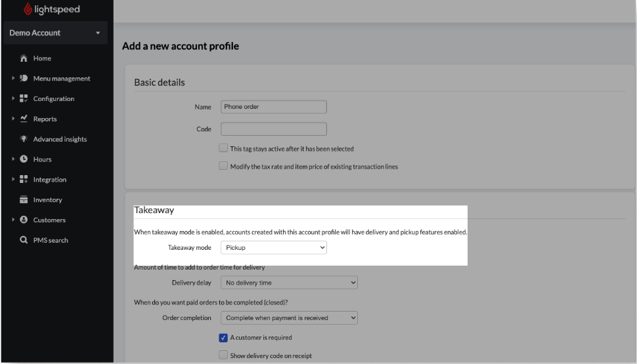Click the Advanced insights lightbulb icon
This screenshot has height=364, width=637.
(24, 139)
